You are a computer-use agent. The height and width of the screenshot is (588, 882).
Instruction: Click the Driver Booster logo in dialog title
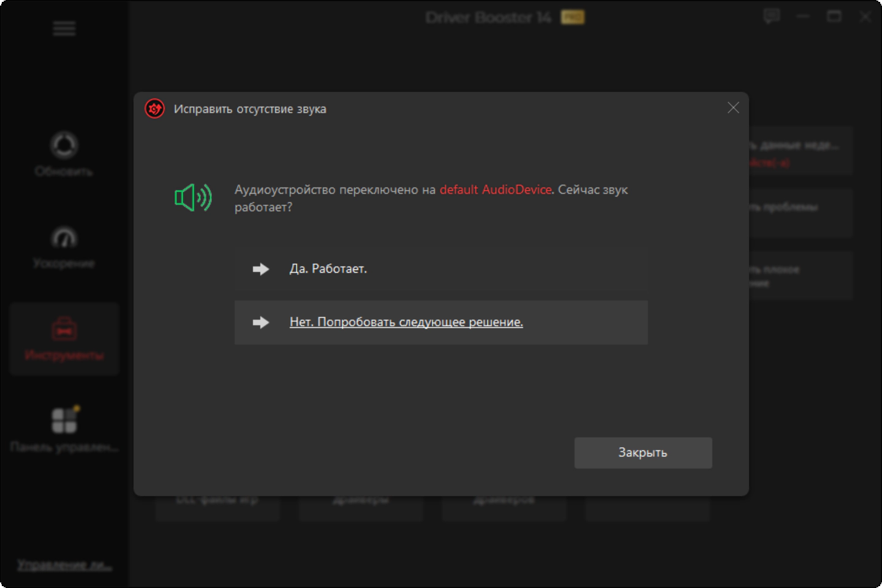(154, 109)
